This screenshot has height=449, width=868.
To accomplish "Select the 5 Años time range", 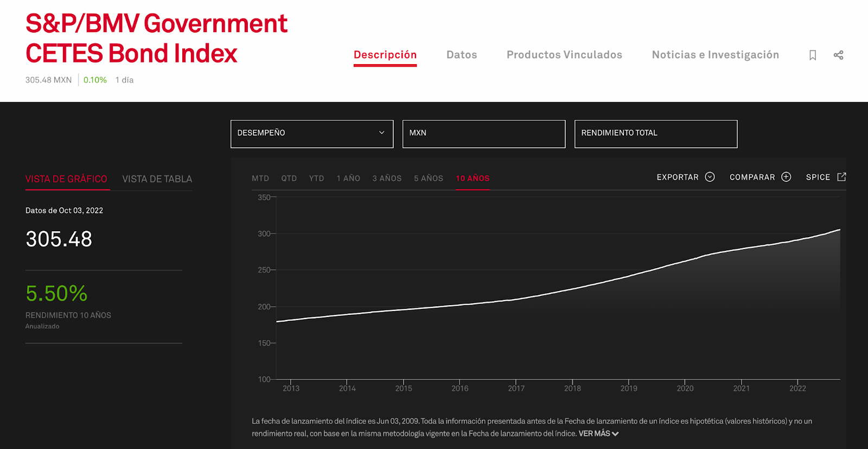I will [429, 178].
